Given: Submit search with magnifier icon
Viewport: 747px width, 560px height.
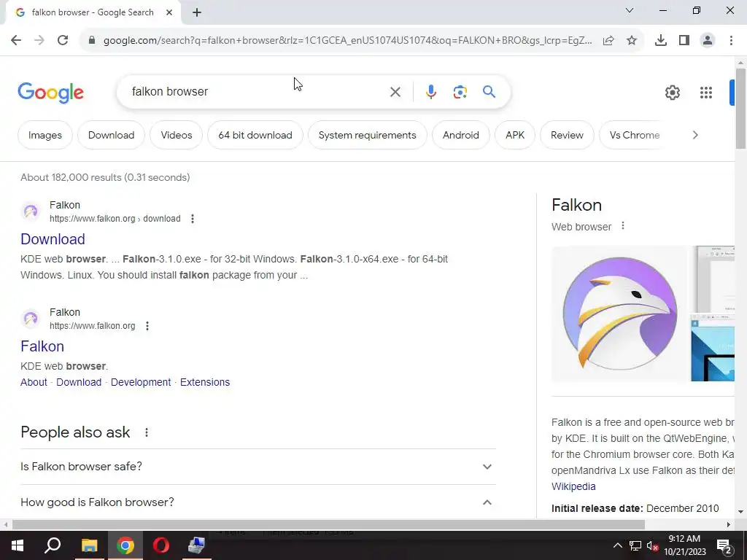Looking at the screenshot, I should (x=489, y=91).
